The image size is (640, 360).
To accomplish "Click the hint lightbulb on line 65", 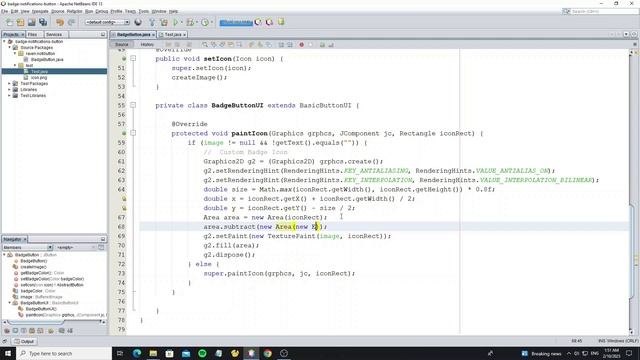I will (x=124, y=199).
